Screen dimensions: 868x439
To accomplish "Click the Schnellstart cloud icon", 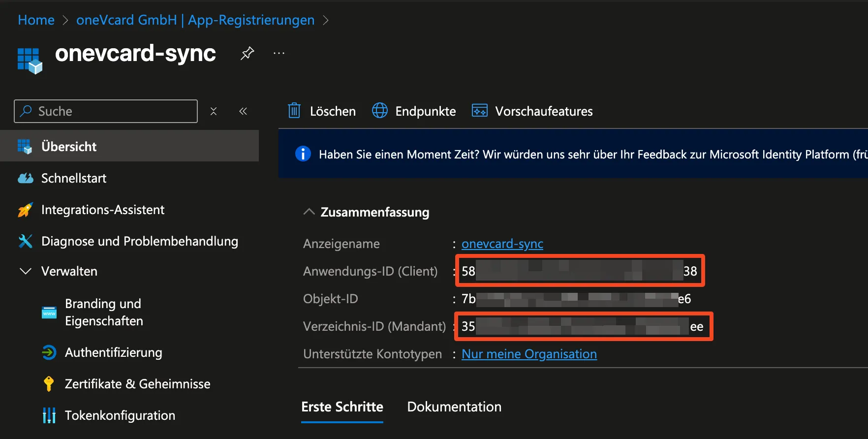I will point(25,178).
